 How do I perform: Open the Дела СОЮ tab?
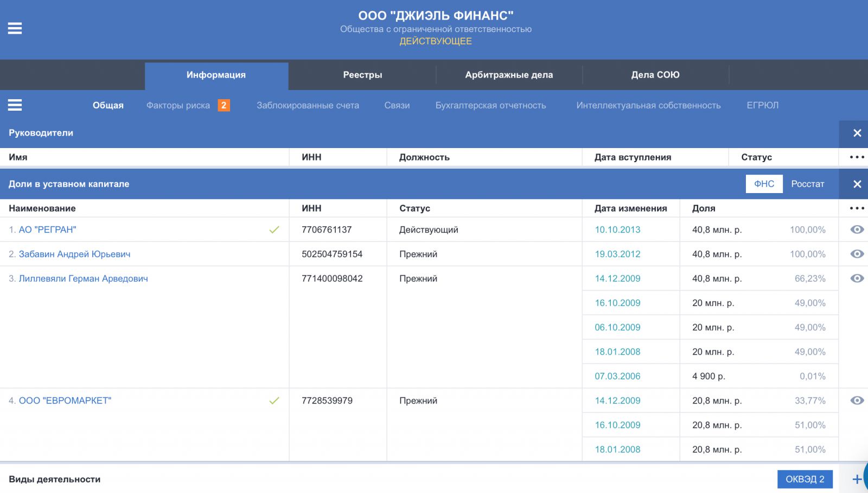655,75
